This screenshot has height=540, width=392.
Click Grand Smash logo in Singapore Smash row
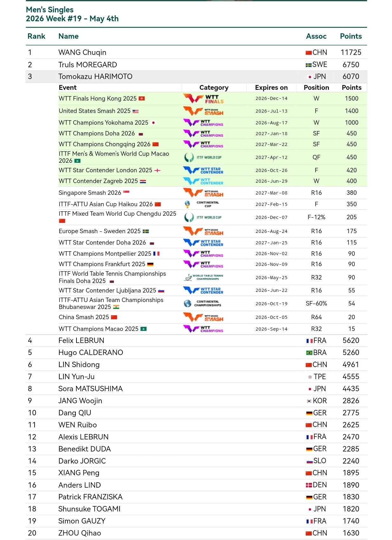[x=203, y=193]
